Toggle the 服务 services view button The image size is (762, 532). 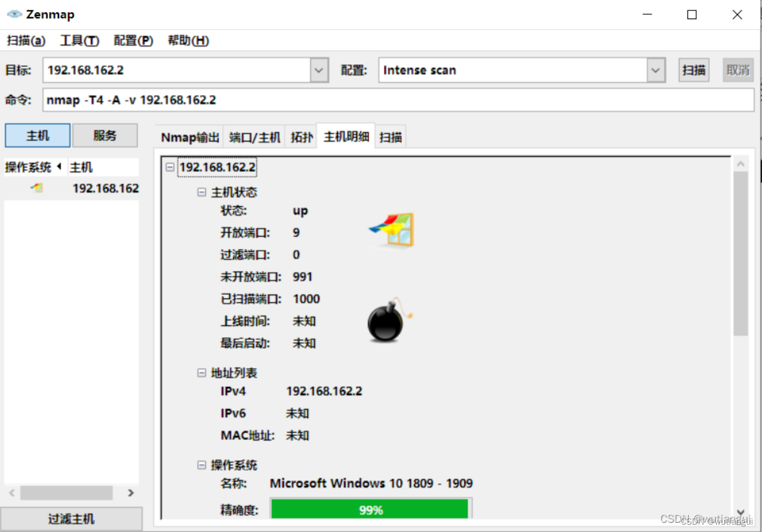[x=105, y=135]
